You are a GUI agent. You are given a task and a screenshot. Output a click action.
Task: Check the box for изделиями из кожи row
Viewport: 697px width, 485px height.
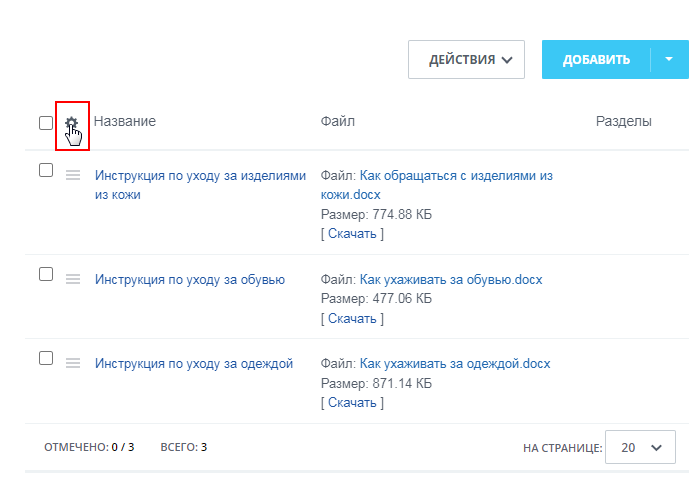tap(46, 170)
